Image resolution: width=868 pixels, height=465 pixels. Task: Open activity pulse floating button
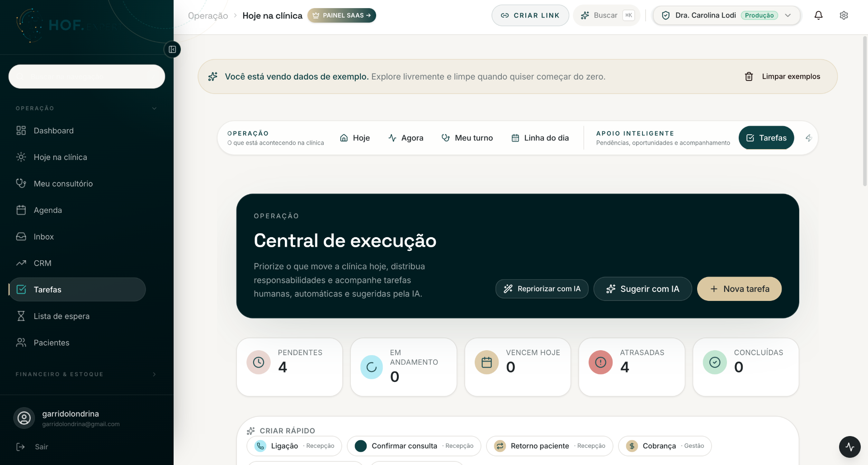850,447
